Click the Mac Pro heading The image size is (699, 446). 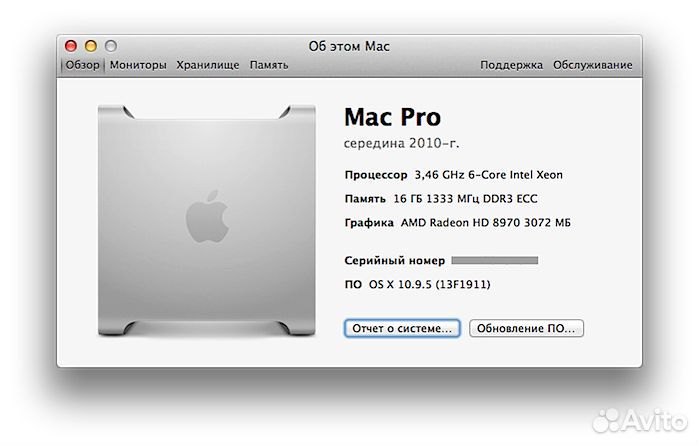tap(392, 117)
